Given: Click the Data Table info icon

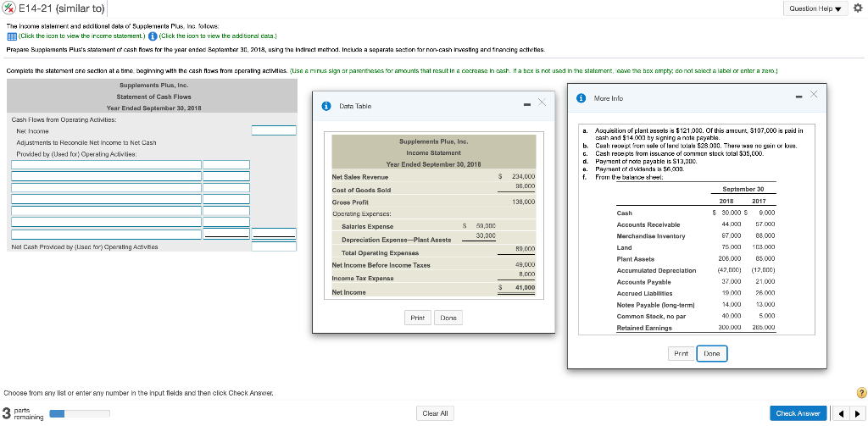Looking at the screenshot, I should click(x=326, y=106).
